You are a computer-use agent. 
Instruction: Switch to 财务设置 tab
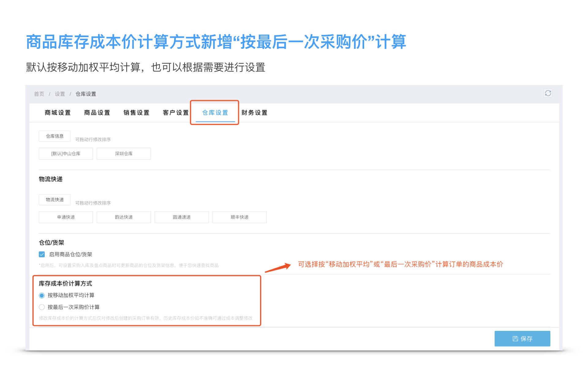click(254, 113)
